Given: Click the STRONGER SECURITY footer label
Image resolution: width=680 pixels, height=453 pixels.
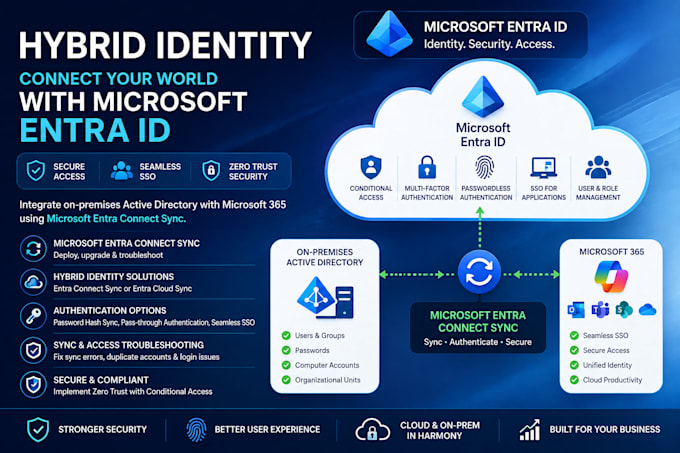Looking at the screenshot, I should click(102, 430).
